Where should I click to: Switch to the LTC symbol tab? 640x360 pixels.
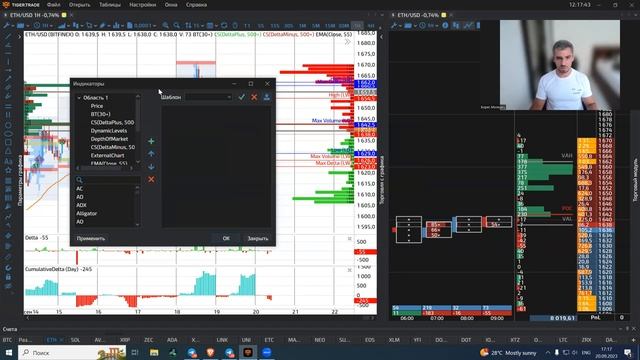click(563, 340)
